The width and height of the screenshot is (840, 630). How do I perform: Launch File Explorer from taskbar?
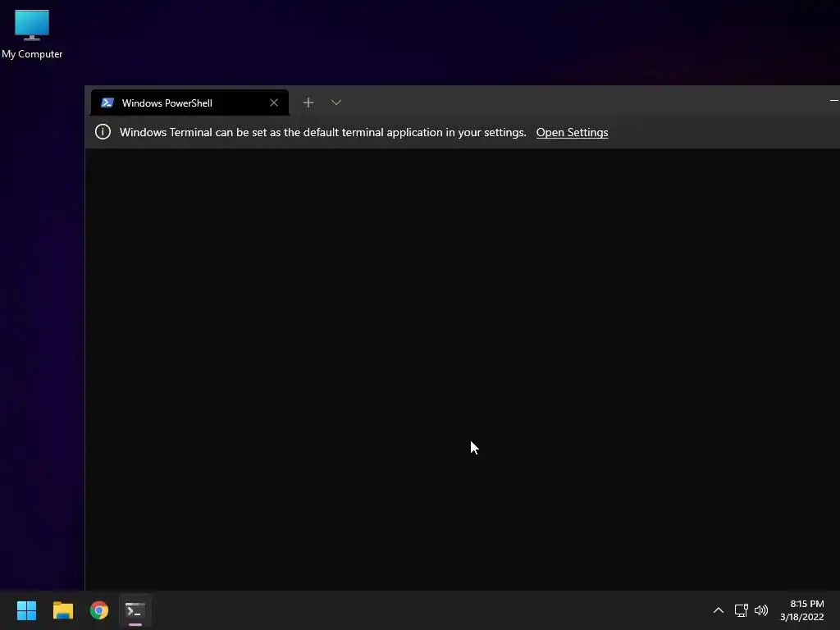tap(62, 610)
